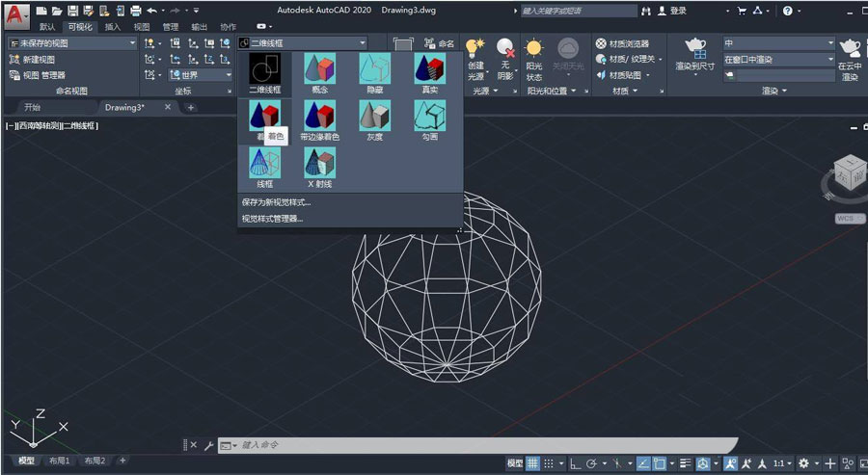Click 新建视图 new view button
The height and width of the screenshot is (475, 868).
[32, 59]
